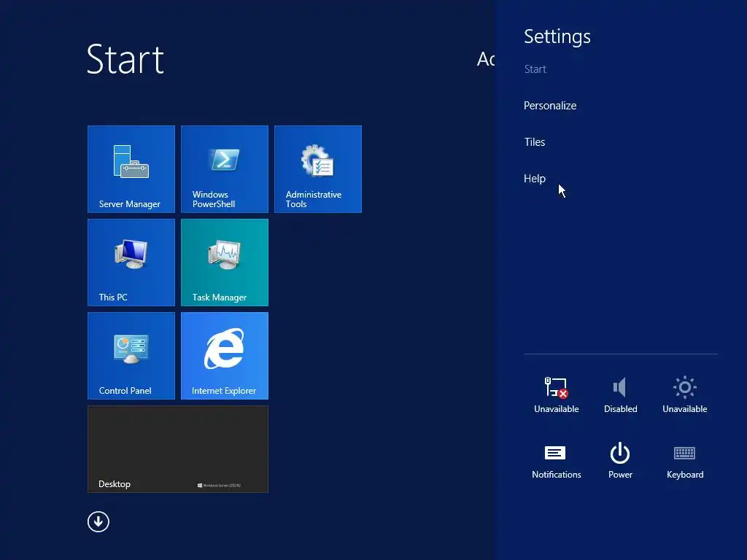
Task: Click the down arrow to show all apps
Action: [x=98, y=522]
